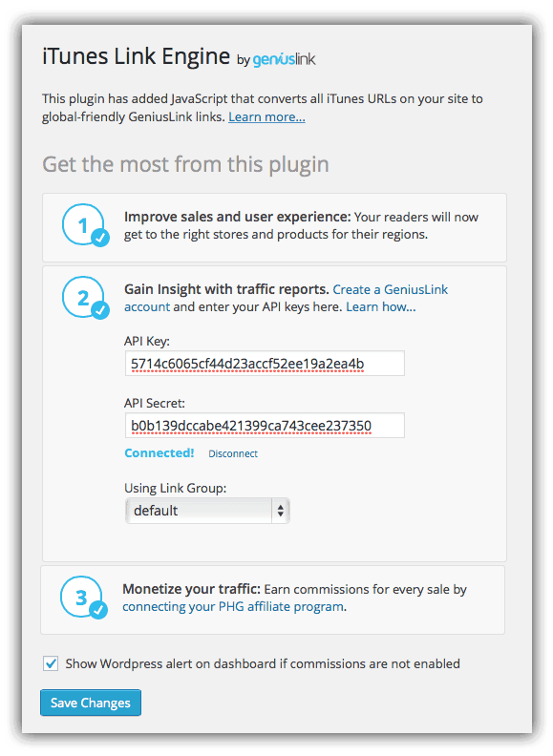Viewport: 553px width, 756px height.
Task: Open the Learn how... link
Action: (381, 306)
